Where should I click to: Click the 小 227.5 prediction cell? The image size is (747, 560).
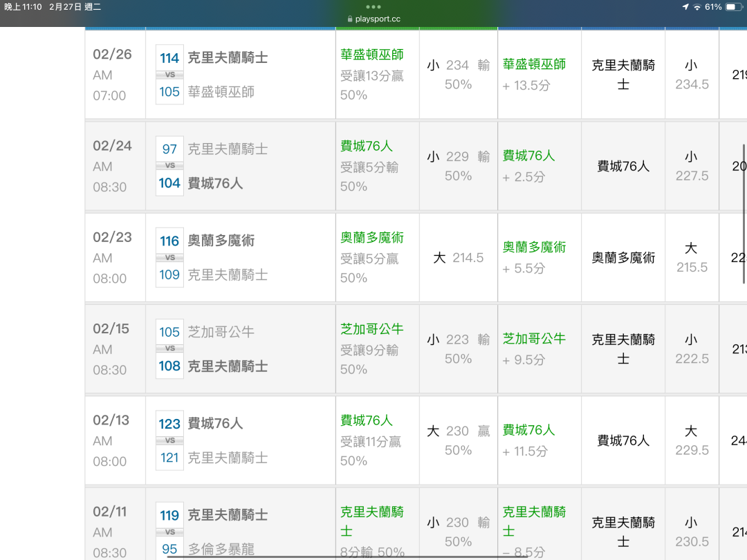click(692, 166)
